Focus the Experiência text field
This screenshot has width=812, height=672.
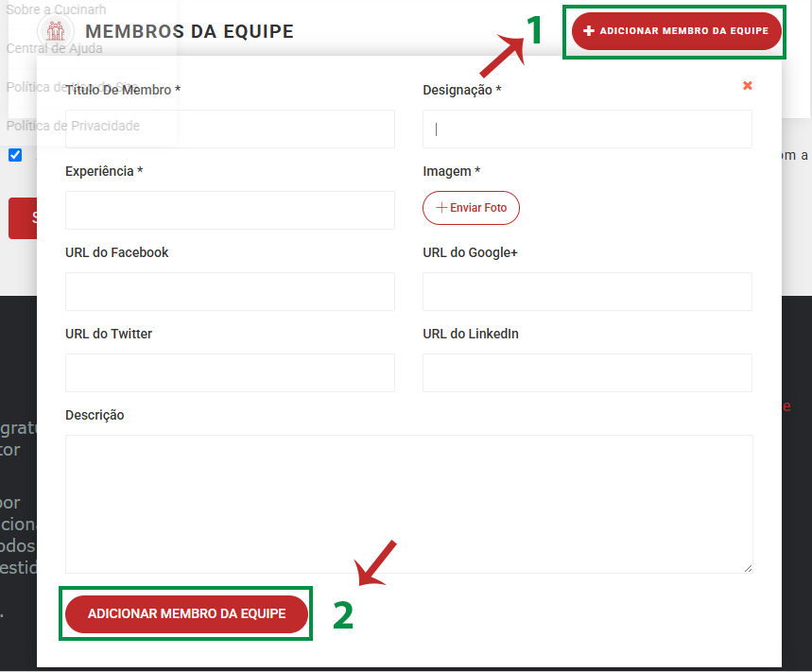tap(229, 210)
